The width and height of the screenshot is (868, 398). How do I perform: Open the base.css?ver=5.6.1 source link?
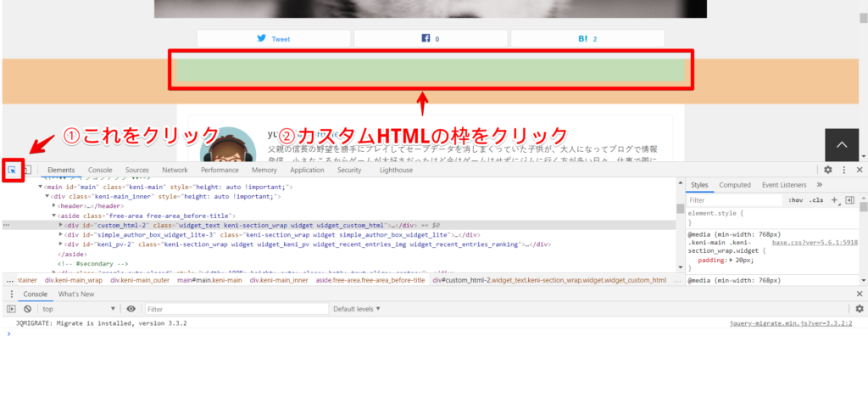pos(815,242)
